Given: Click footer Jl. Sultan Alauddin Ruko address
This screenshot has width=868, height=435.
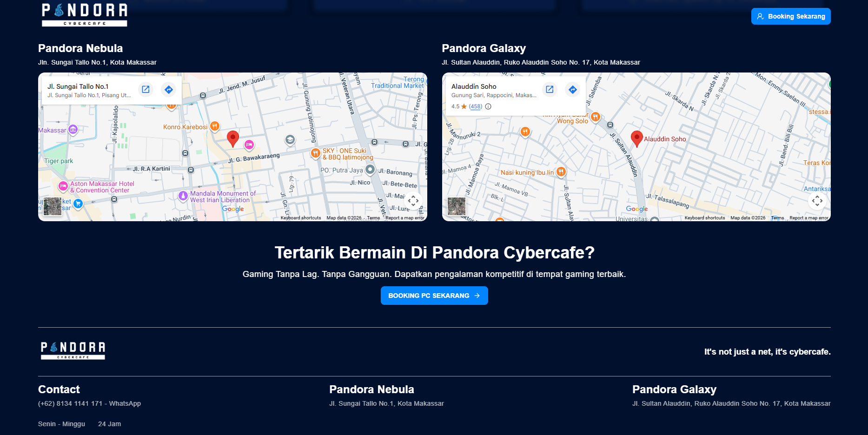Looking at the screenshot, I should tap(731, 403).
